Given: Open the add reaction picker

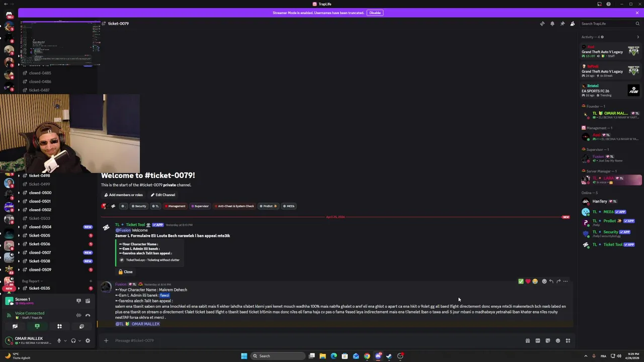Looking at the screenshot, I should [x=544, y=282].
